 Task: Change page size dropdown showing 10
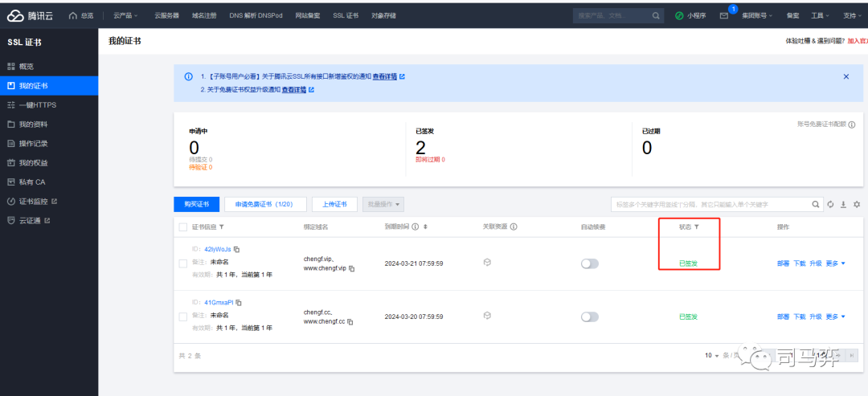tap(711, 355)
